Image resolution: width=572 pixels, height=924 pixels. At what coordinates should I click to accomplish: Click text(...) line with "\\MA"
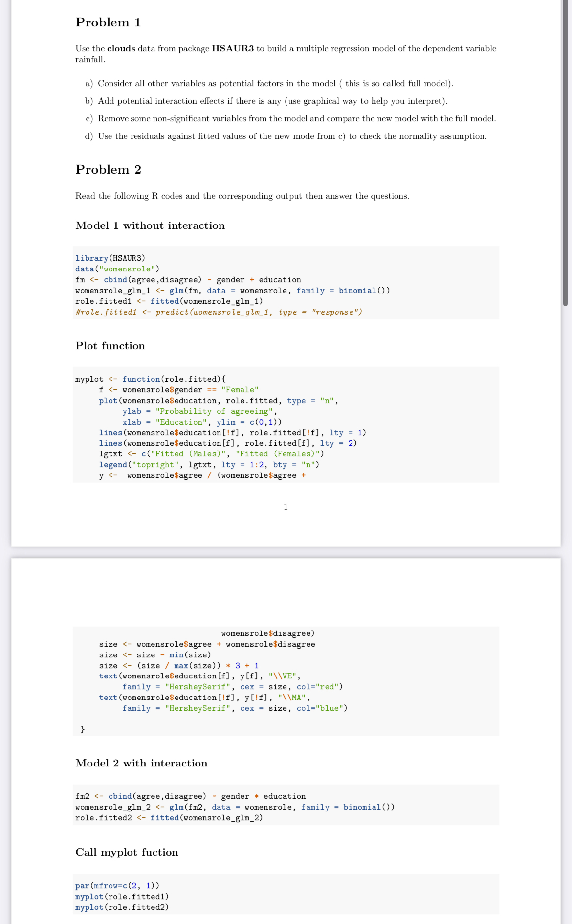click(204, 698)
